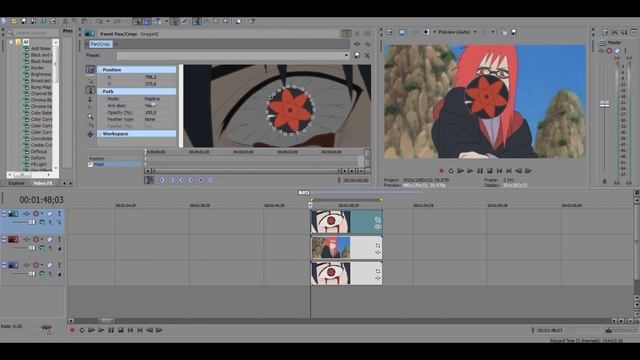640x360 pixels.
Task: Click the timeline horizontal scrollbar thumb
Action: click(x=107, y=321)
